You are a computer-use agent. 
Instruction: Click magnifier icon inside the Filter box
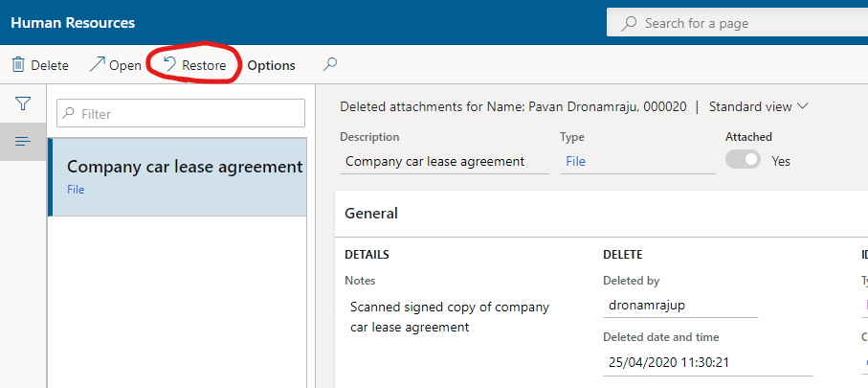click(x=69, y=114)
